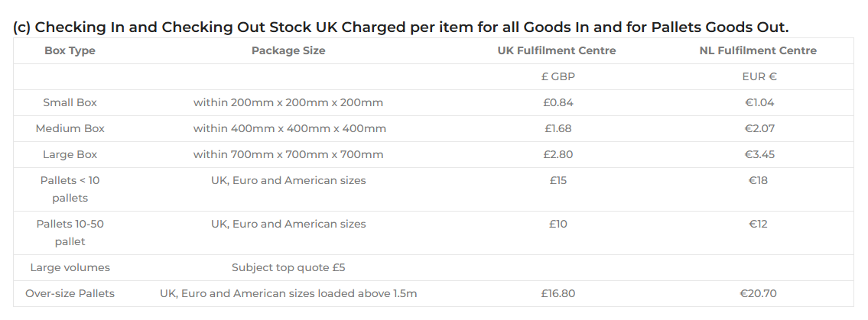The image size is (868, 320).
Task: Select the within 200mm x 200mm x 200mm cell
Action: click(288, 102)
